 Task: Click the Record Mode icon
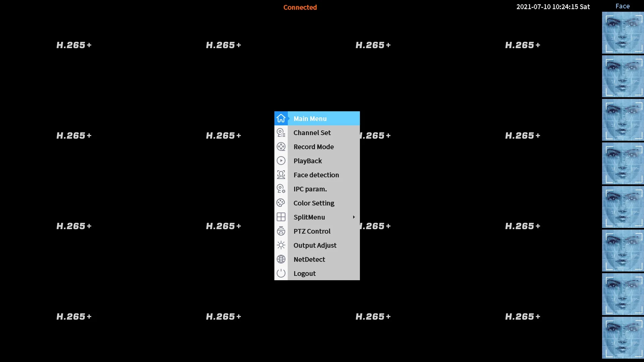[x=281, y=146]
